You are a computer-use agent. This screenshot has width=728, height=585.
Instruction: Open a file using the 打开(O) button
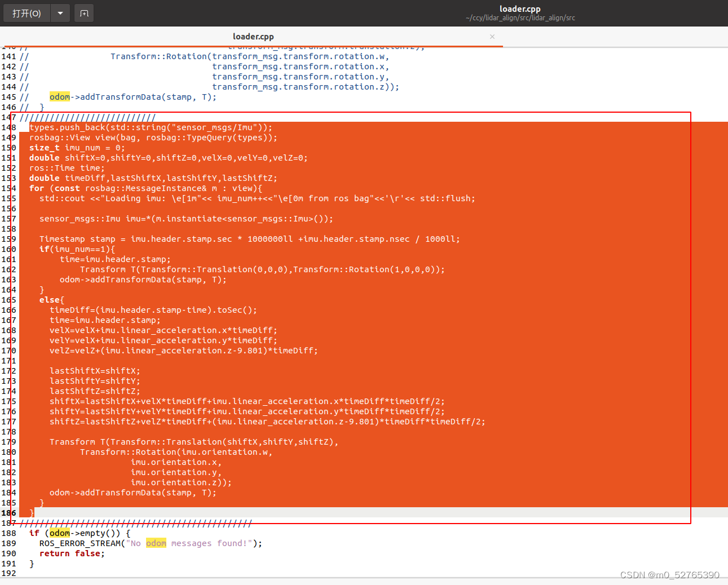point(27,12)
